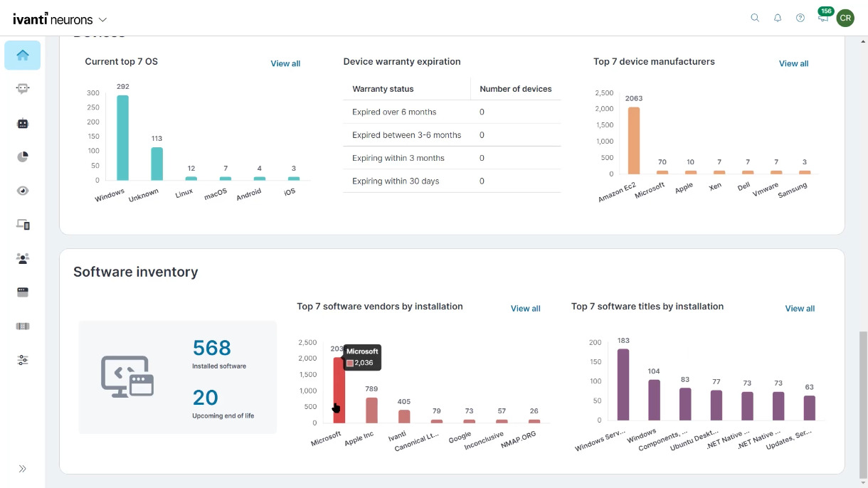Open the CR user avatar menu
The height and width of the screenshot is (488, 868).
(x=845, y=18)
